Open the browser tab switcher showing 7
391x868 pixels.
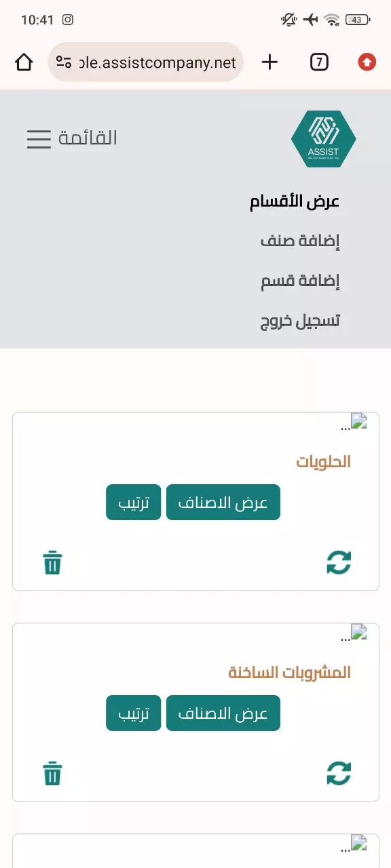pos(318,62)
